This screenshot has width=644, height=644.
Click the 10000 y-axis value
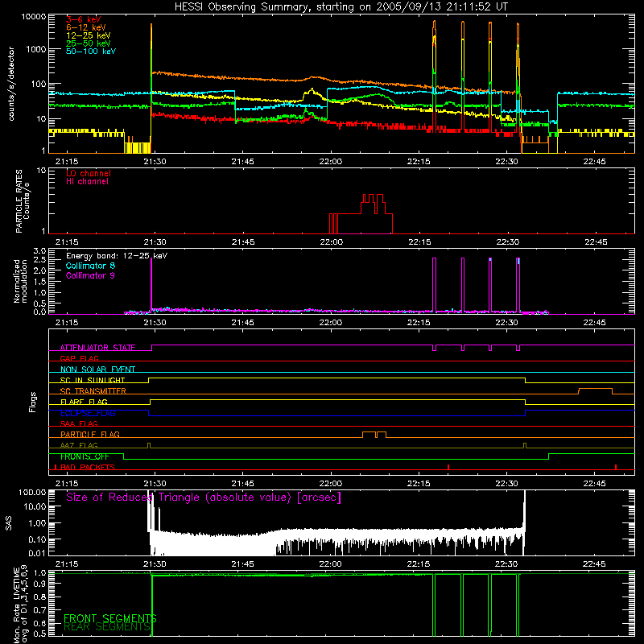[34, 16]
